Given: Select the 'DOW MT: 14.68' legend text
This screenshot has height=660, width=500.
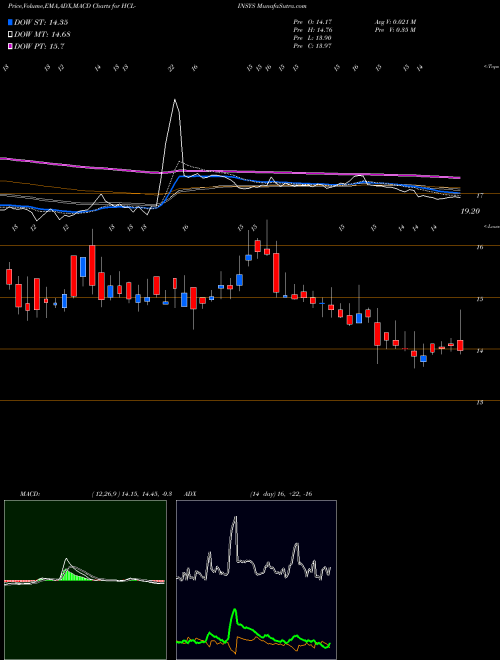Looking at the screenshot, I should pyautogui.click(x=41, y=34).
